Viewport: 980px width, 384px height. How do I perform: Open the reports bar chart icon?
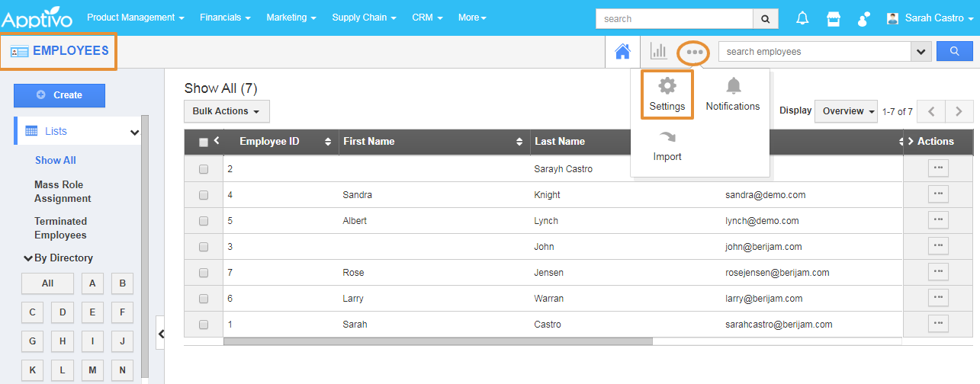pyautogui.click(x=658, y=52)
